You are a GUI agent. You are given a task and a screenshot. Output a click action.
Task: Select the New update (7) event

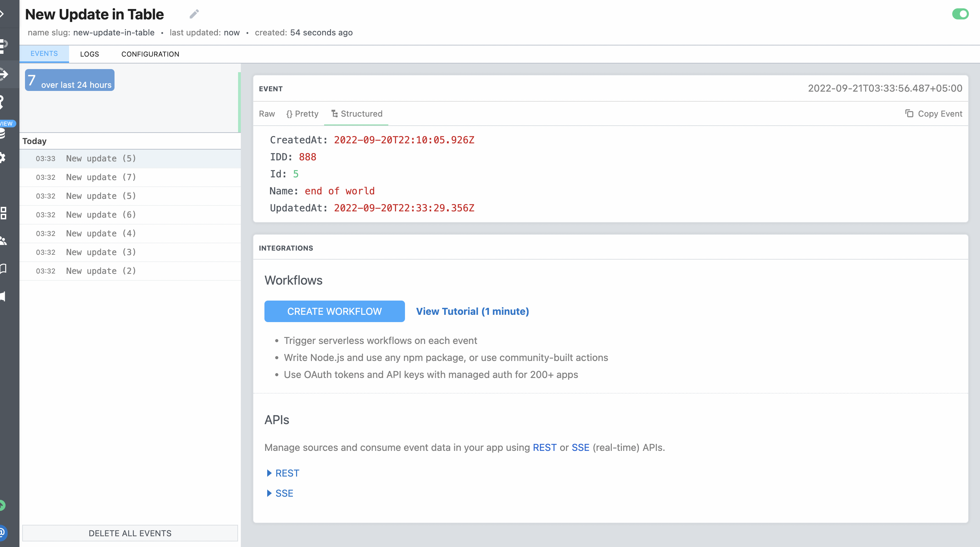coord(101,177)
